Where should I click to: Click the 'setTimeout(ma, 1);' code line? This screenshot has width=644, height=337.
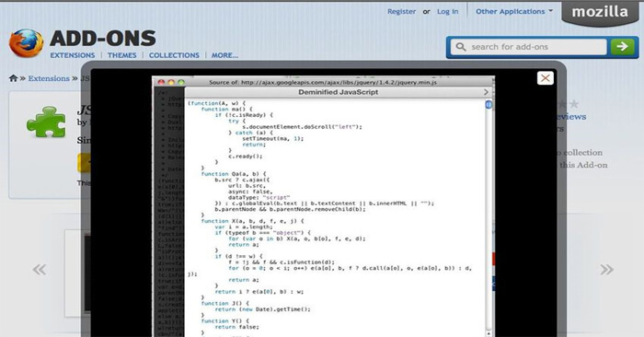click(x=272, y=138)
